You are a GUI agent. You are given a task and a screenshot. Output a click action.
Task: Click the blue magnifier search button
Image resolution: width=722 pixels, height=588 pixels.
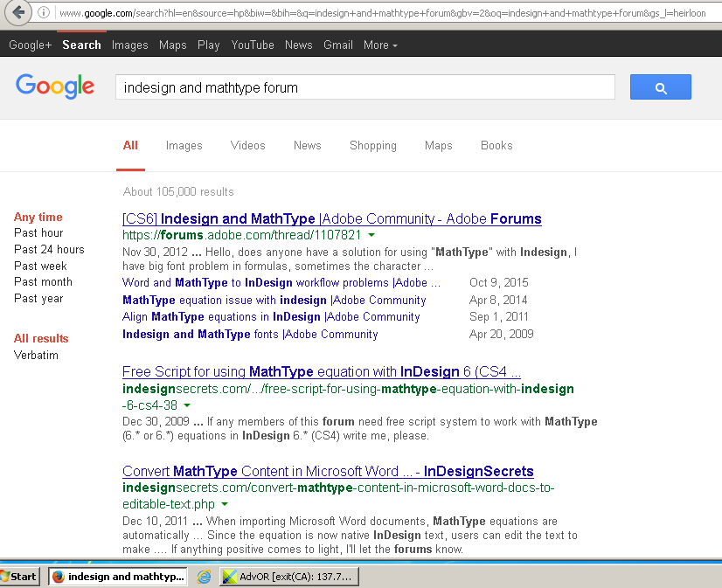(x=660, y=87)
